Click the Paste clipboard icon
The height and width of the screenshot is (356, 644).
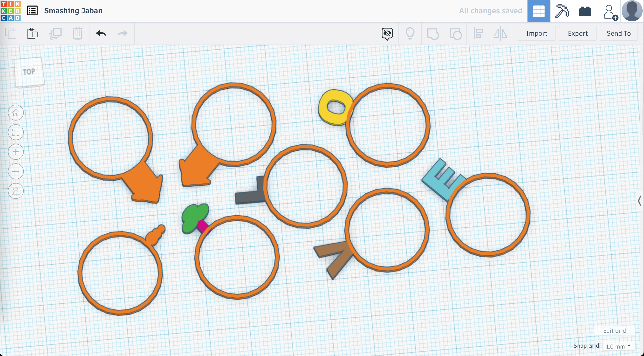tap(32, 33)
